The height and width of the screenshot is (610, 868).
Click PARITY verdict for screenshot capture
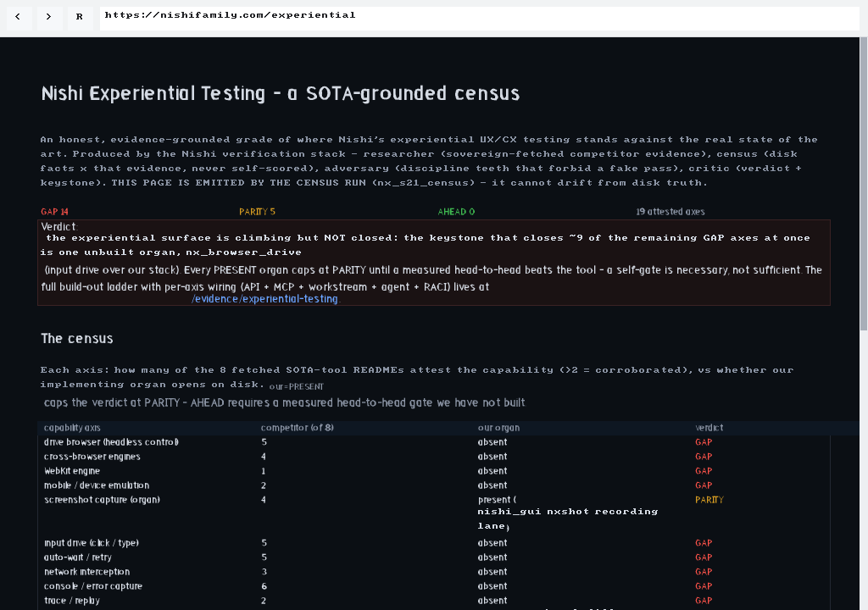(709, 500)
